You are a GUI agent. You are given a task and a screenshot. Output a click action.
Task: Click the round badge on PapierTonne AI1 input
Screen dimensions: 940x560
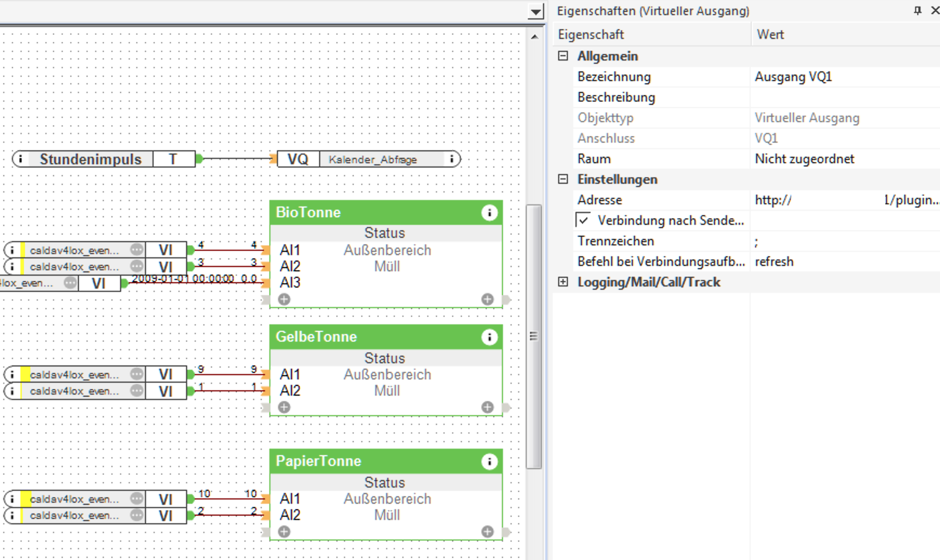tap(137, 498)
